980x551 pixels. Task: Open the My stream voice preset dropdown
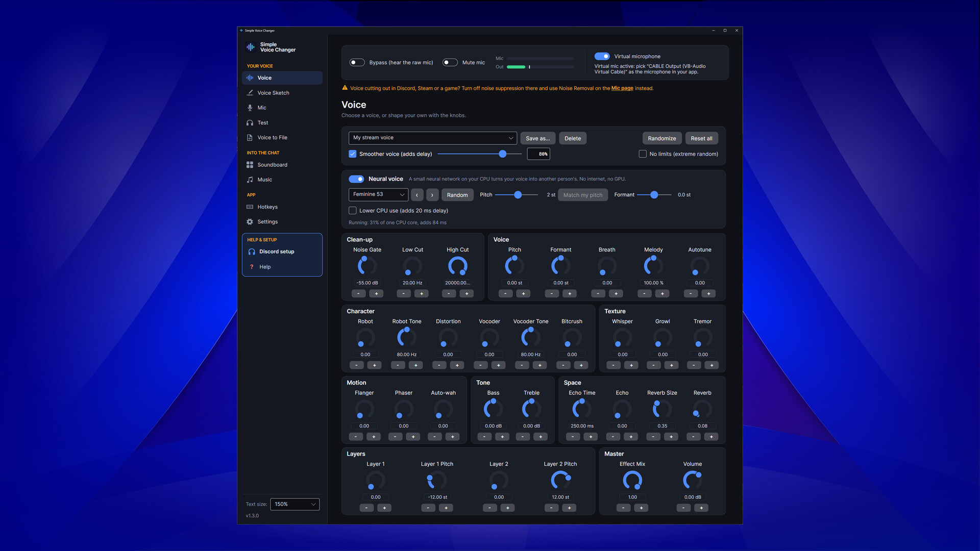coord(432,138)
